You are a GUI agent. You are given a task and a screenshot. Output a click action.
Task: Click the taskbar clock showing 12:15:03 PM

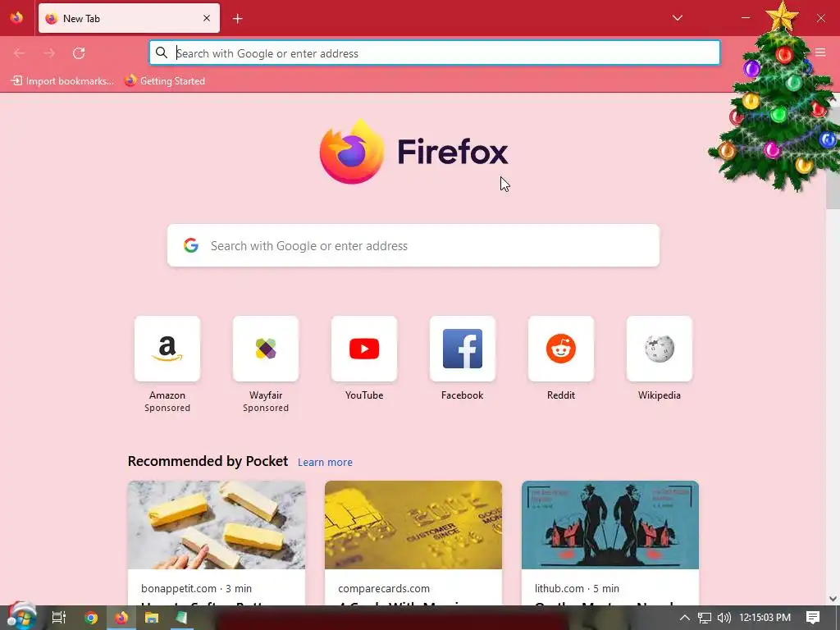tap(765, 618)
